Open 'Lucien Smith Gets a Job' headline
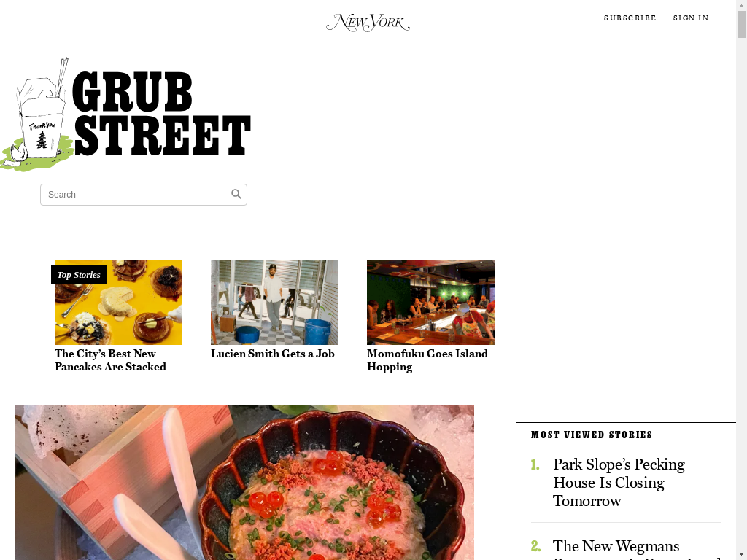Image resolution: width=747 pixels, height=560 pixels. click(273, 354)
